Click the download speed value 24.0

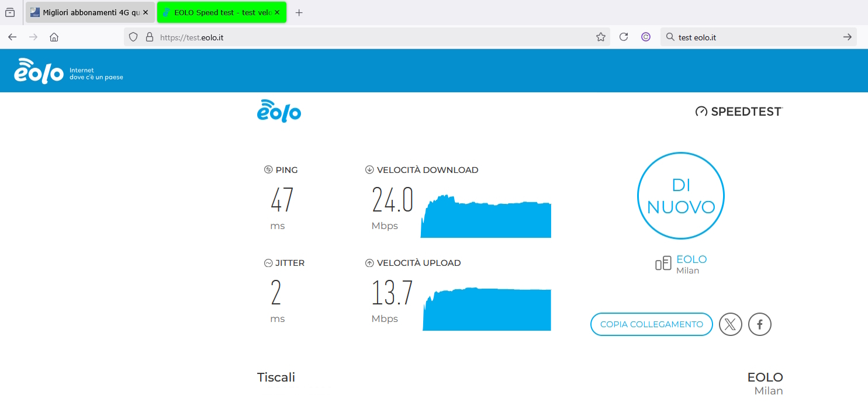pos(393,200)
